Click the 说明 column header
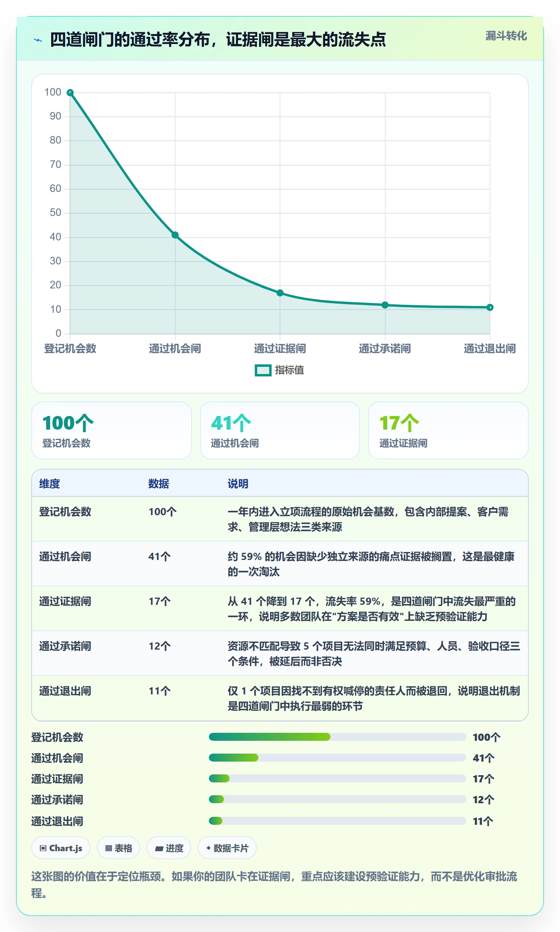Image resolution: width=560 pixels, height=932 pixels. pyautogui.click(x=238, y=484)
